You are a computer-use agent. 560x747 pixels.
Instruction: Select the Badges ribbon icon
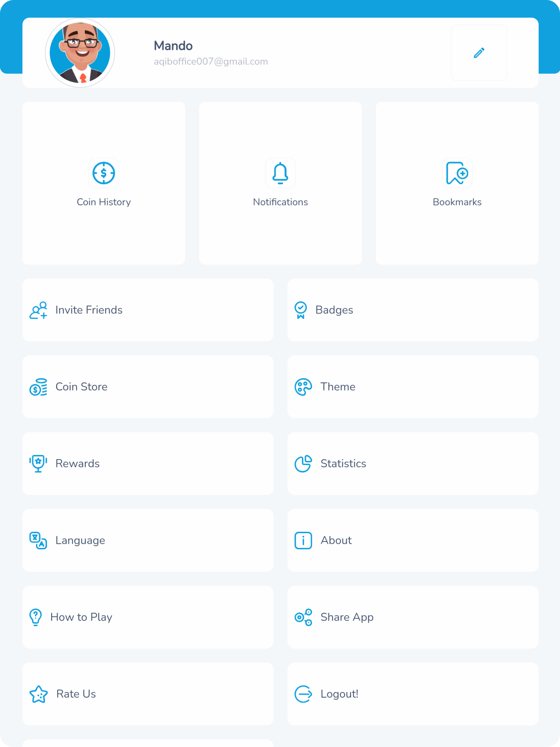pos(301,310)
